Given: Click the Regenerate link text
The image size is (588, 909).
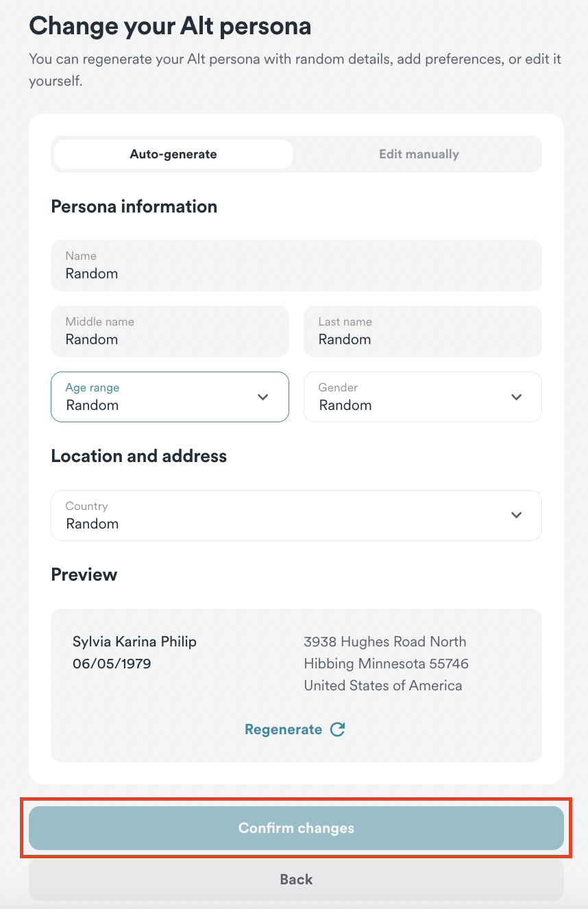Looking at the screenshot, I should (283, 729).
